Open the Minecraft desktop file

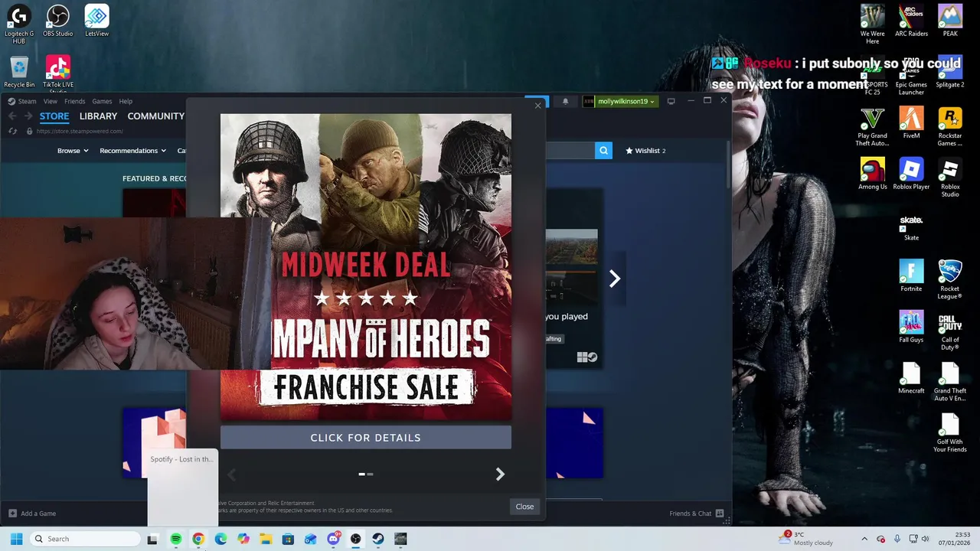tap(911, 378)
